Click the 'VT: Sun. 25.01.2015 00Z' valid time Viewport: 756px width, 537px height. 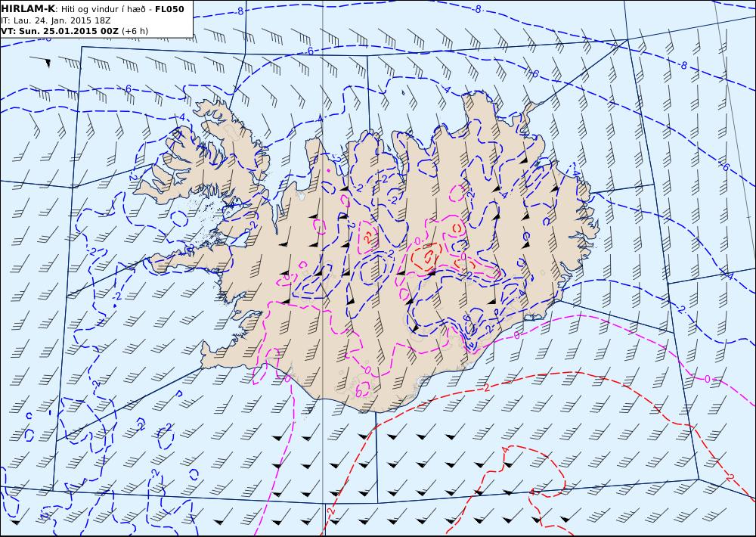click(x=60, y=31)
